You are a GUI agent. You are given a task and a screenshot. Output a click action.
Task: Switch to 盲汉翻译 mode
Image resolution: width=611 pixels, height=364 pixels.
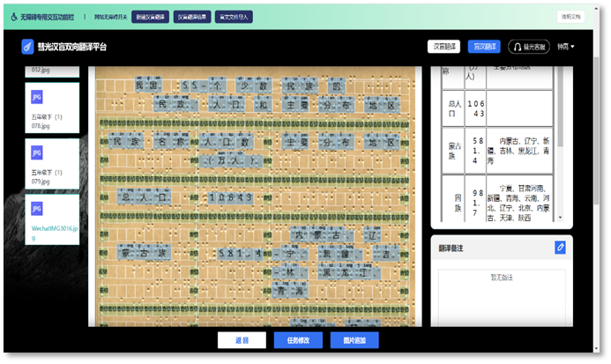(485, 47)
